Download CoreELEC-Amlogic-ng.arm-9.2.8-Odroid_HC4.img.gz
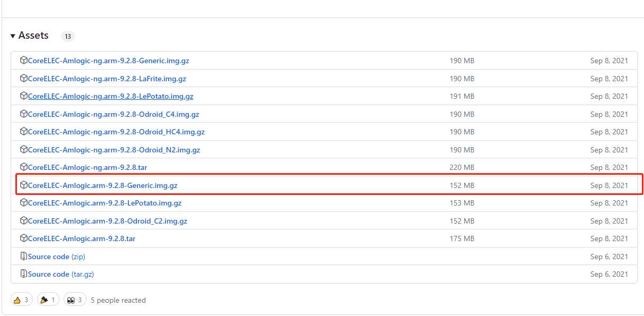Screen dimensions: 644x316 tap(116, 132)
